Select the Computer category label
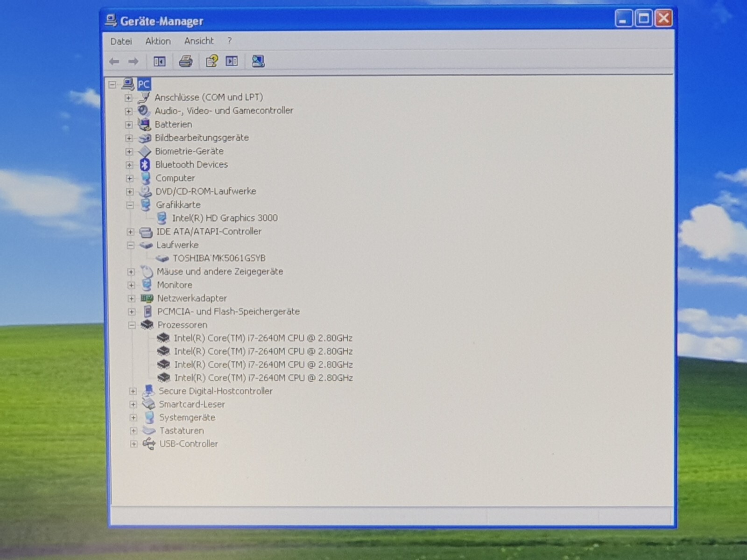Image resolution: width=747 pixels, height=560 pixels. [x=175, y=178]
